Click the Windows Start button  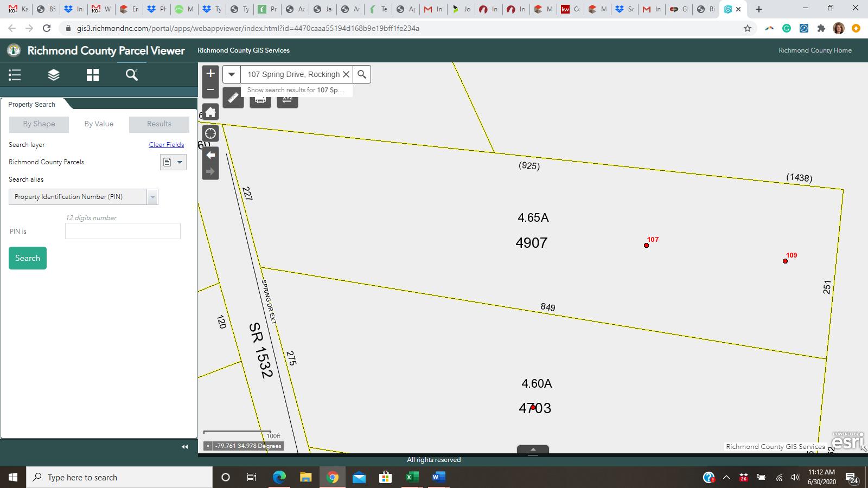click(13, 477)
